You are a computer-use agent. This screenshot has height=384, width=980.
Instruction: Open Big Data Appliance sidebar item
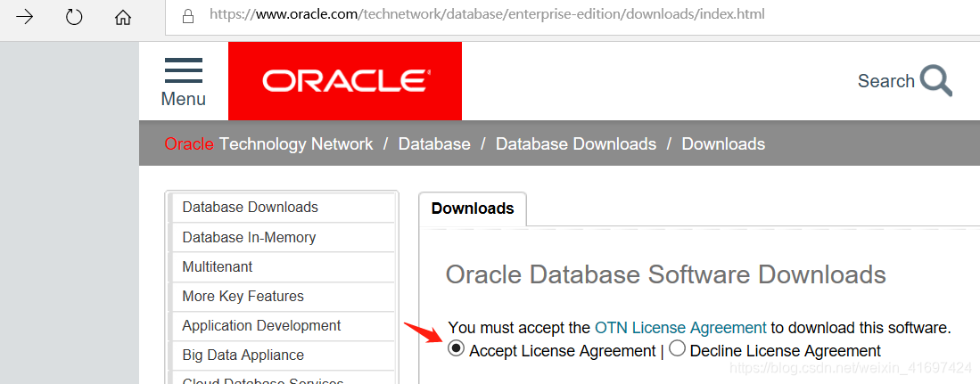pos(282,355)
